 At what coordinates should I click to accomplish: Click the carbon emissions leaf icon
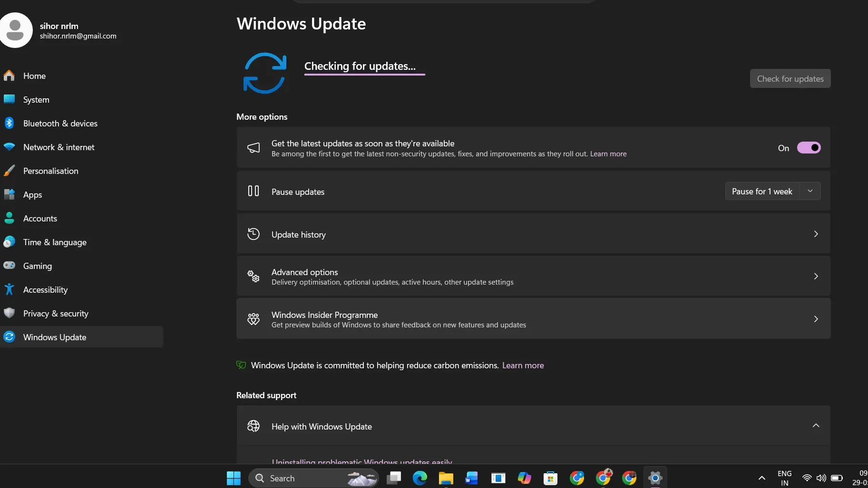[241, 365]
